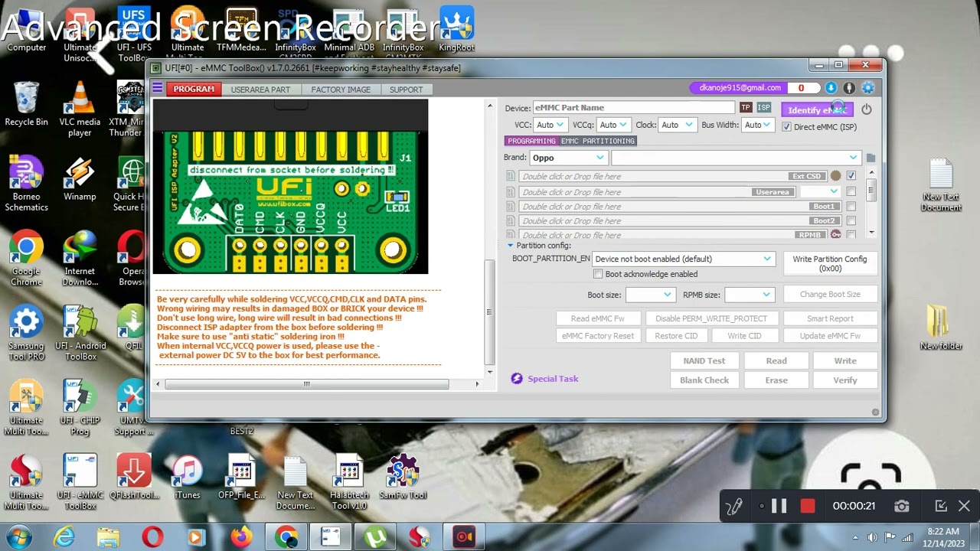Viewport: 980px width, 551px height.
Task: Open settings gear in eMMC ToolBox header
Action: pyautogui.click(x=867, y=88)
